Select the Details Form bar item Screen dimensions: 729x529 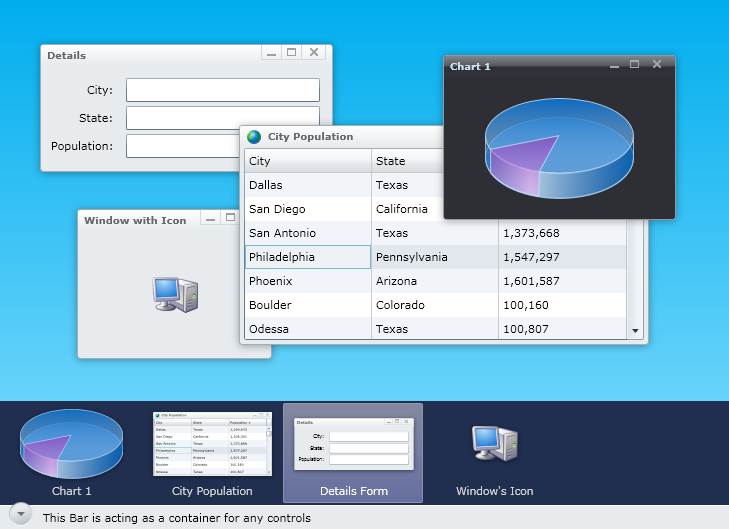click(x=353, y=453)
